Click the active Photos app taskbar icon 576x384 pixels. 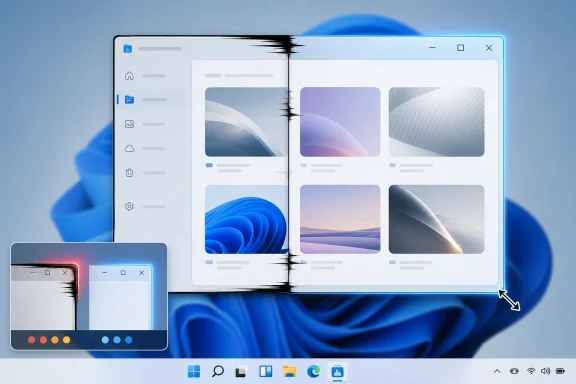337,372
